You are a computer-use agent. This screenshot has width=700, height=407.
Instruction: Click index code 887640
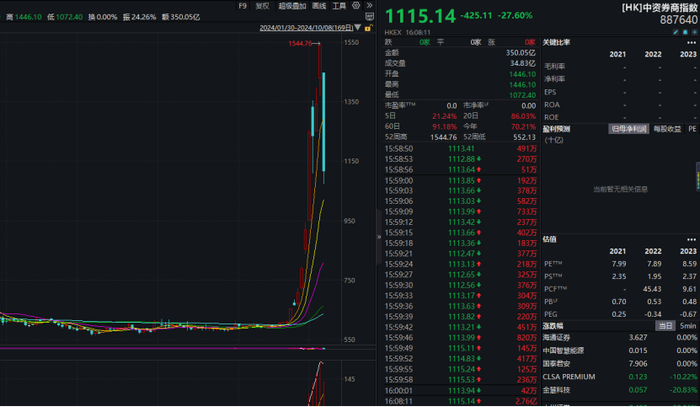(x=679, y=20)
